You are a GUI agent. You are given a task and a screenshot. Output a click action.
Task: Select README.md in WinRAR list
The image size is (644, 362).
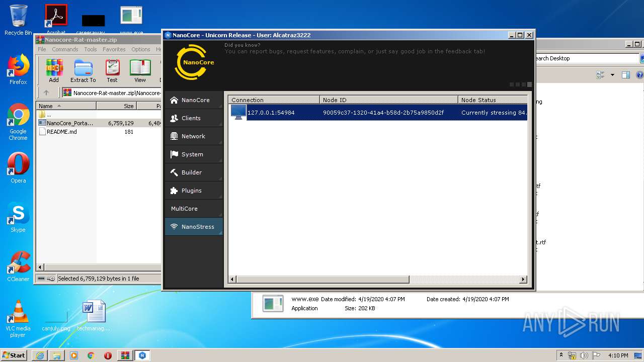point(57,132)
